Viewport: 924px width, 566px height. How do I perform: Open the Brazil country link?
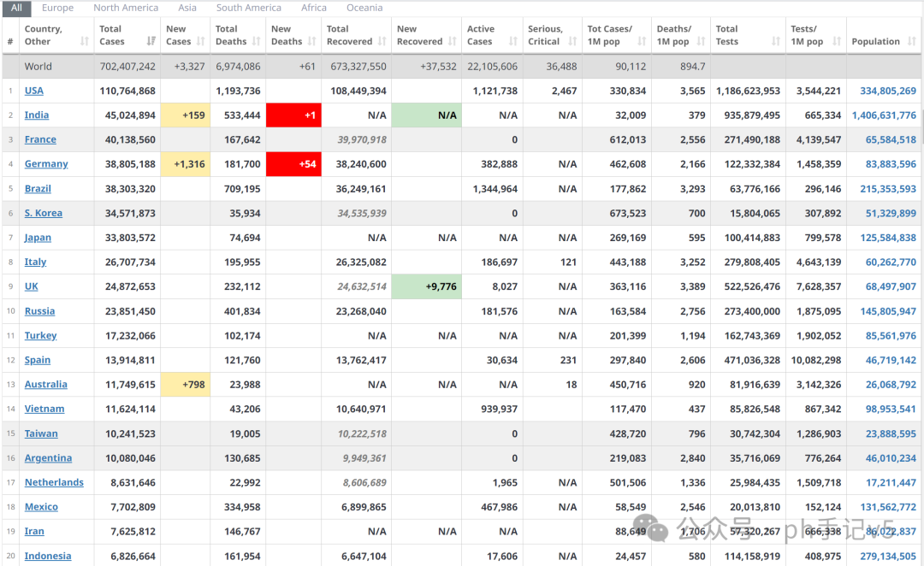tap(38, 188)
